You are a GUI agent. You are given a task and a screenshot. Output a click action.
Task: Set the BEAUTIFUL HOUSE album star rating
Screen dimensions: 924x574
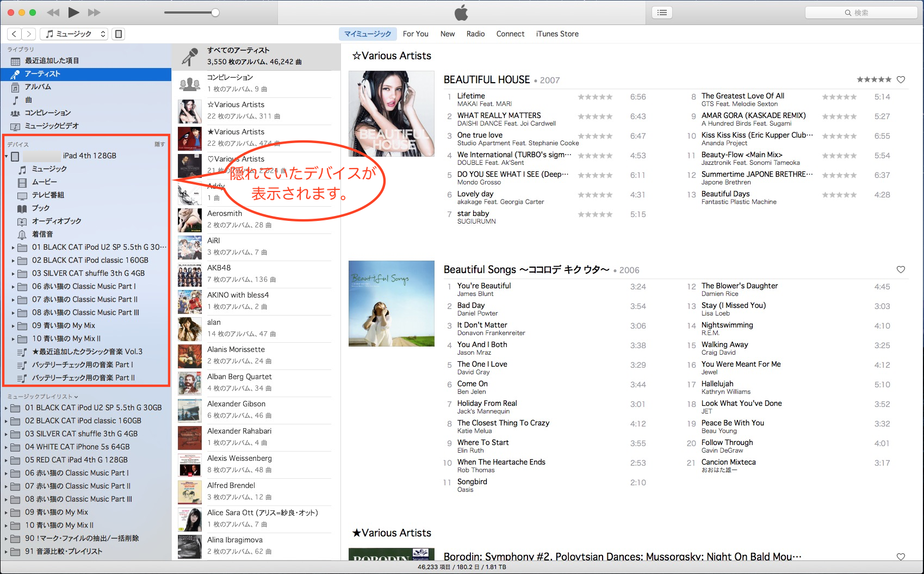(874, 80)
